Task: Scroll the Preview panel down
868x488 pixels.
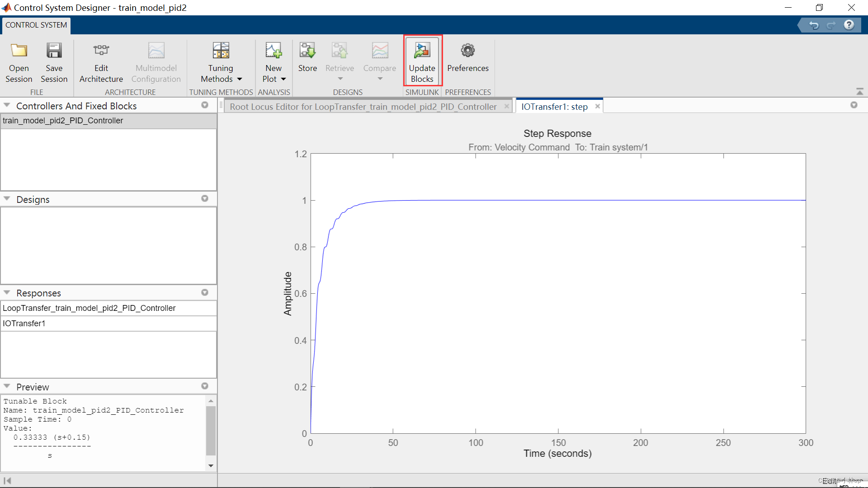Action: click(x=212, y=467)
